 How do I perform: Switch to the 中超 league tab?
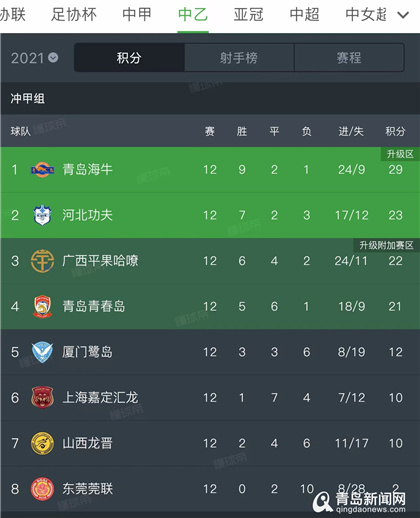pyautogui.click(x=304, y=15)
